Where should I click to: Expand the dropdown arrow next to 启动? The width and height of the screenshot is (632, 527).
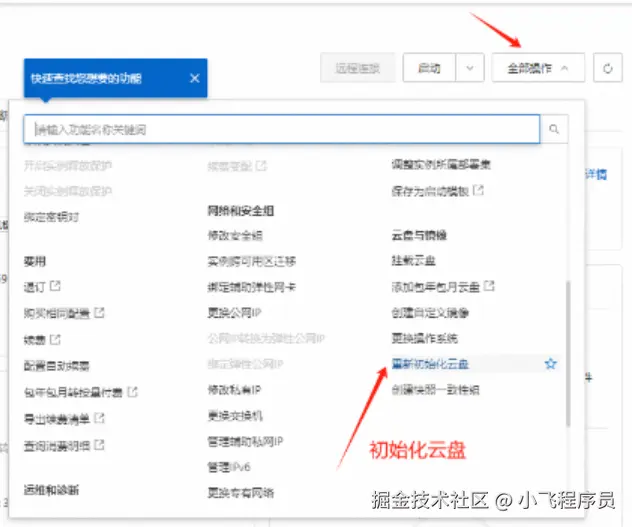470,68
